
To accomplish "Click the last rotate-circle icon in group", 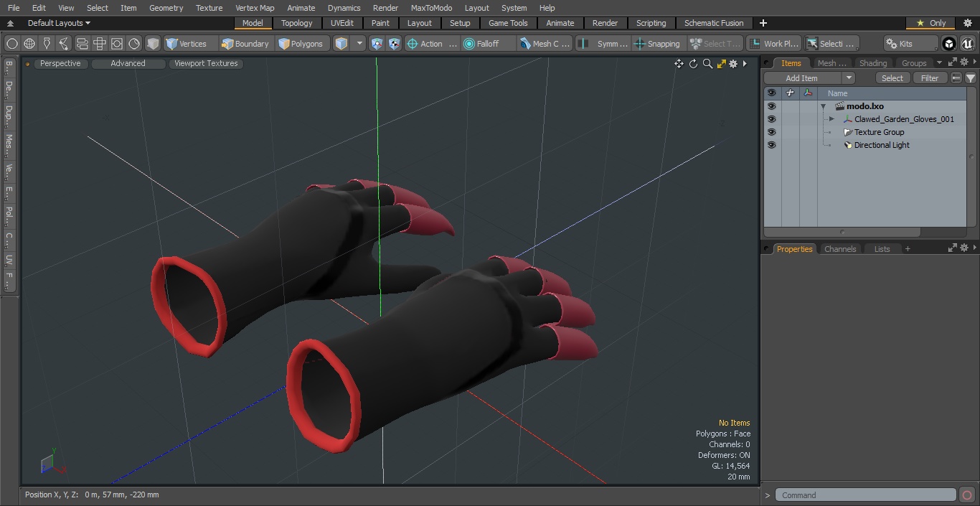I will tap(134, 44).
